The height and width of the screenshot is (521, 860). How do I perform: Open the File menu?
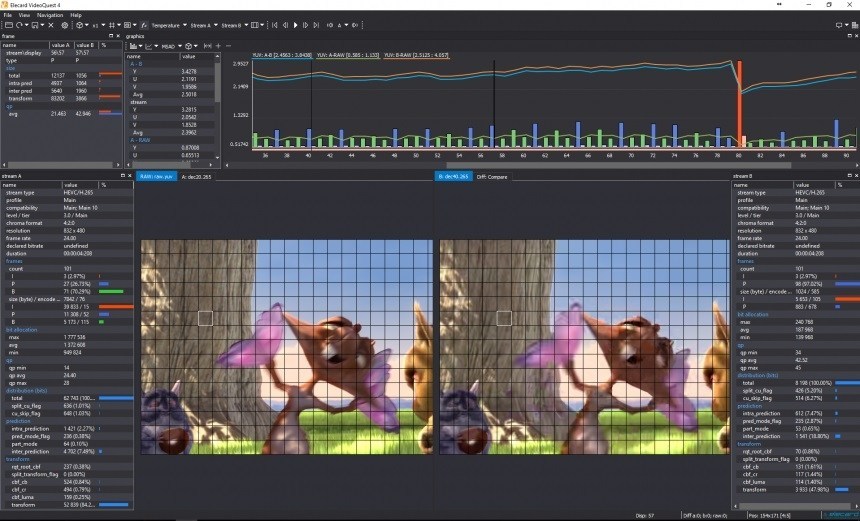8,15
